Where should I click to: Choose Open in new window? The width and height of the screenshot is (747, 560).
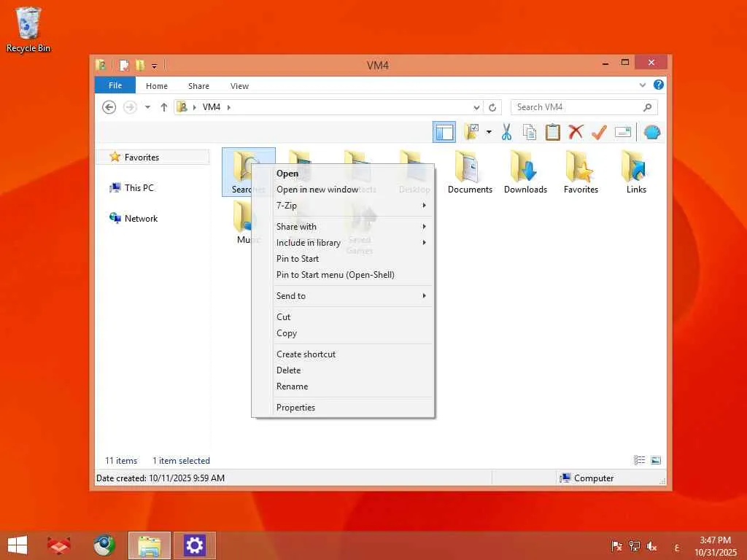(343, 190)
